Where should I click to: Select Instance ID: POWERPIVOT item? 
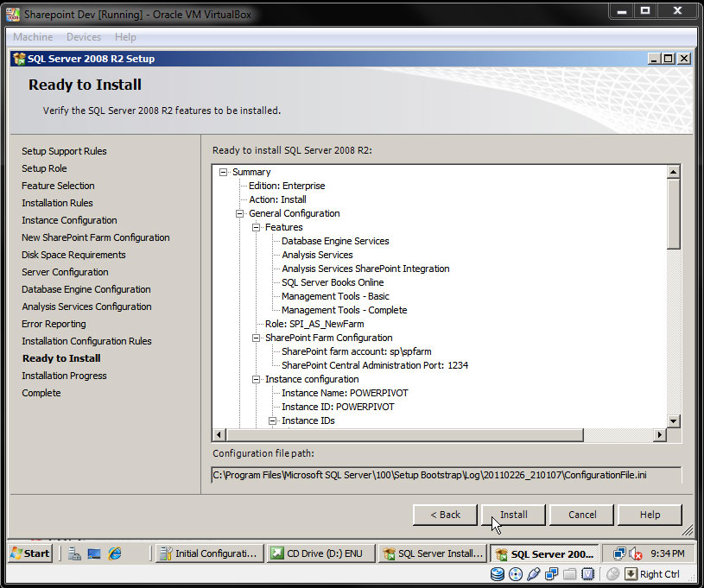[338, 408]
